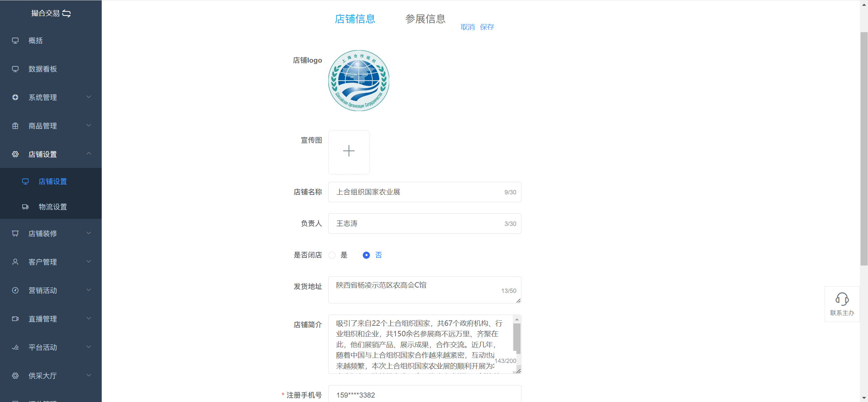
Task: Click the 发货地址 text area
Action: [x=425, y=290]
